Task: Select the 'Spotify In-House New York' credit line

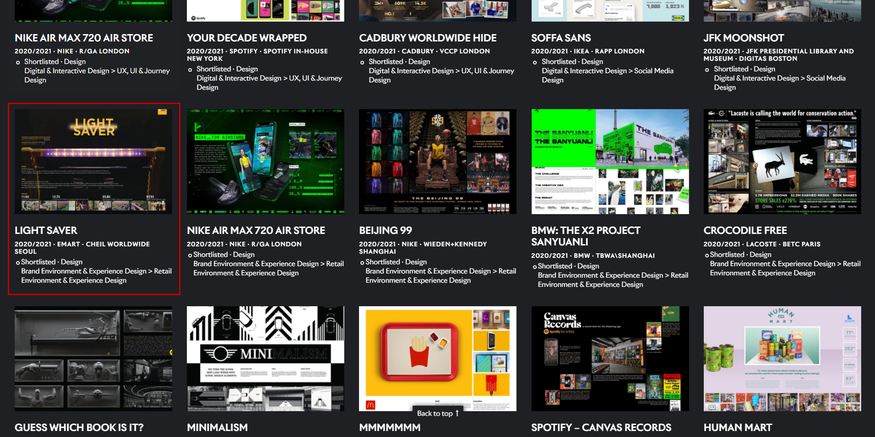Action: pyautogui.click(x=258, y=55)
